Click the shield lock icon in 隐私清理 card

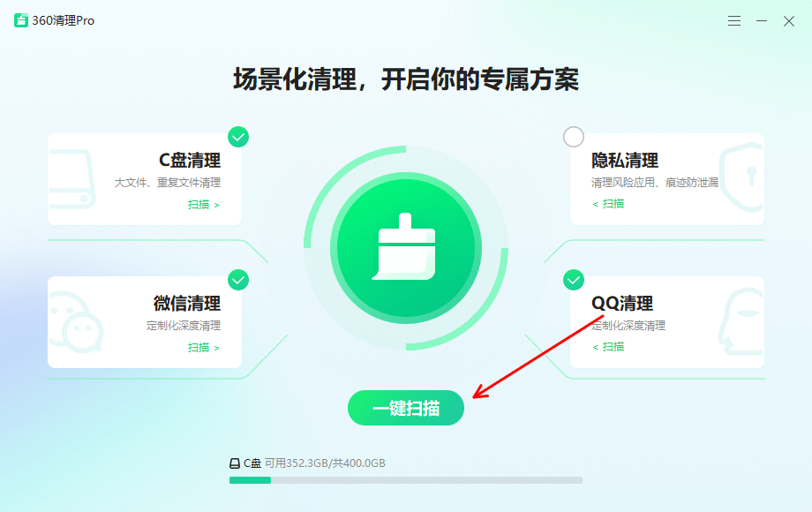(741, 177)
